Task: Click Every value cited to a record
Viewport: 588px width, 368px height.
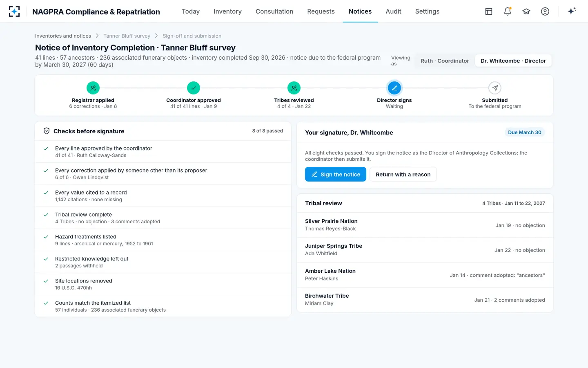Action: click(x=163, y=196)
